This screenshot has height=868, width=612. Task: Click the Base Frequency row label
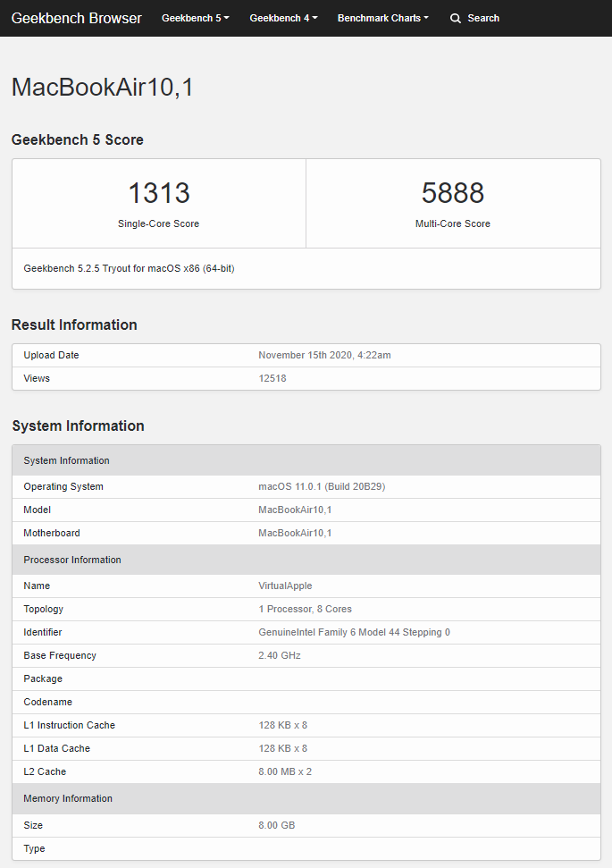coord(60,655)
